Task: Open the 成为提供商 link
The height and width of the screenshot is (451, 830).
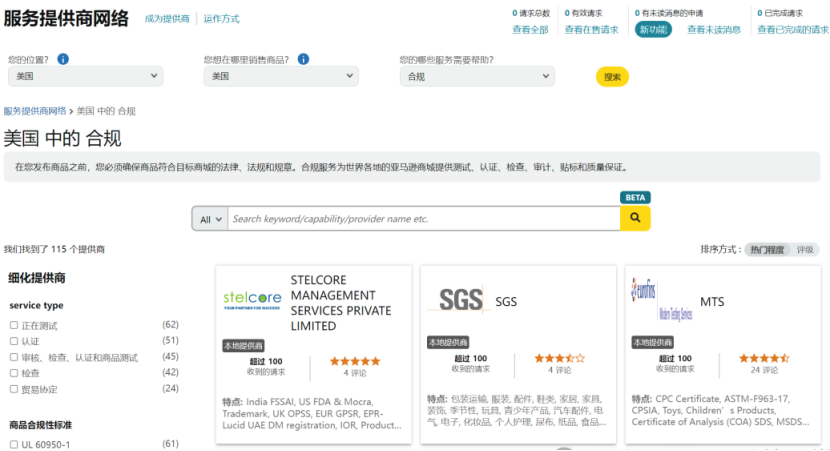Action: (167, 19)
